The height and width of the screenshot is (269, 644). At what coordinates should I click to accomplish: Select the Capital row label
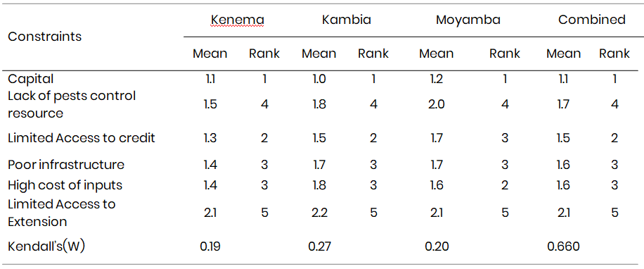[x=30, y=79]
